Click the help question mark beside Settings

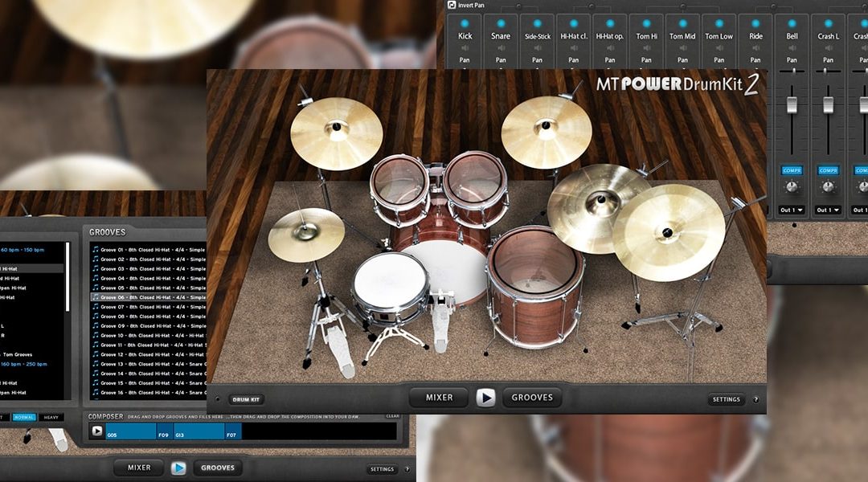click(755, 399)
